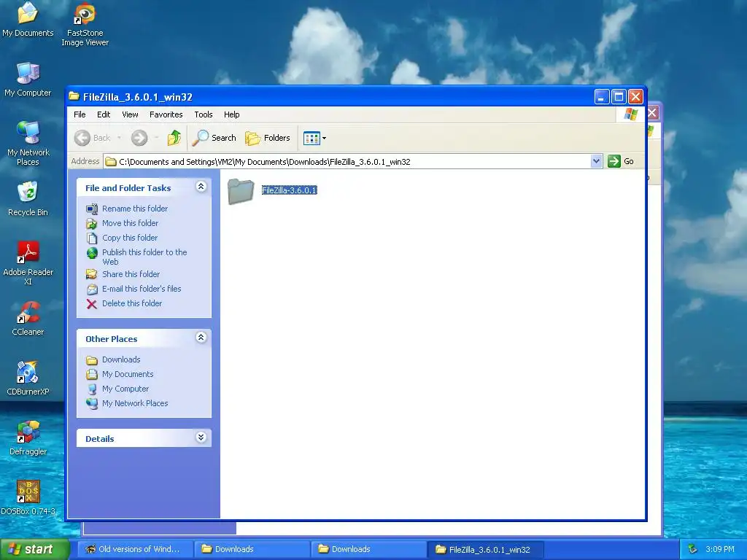The width and height of the screenshot is (747, 560).
Task: Open the Search pane
Action: [214, 138]
